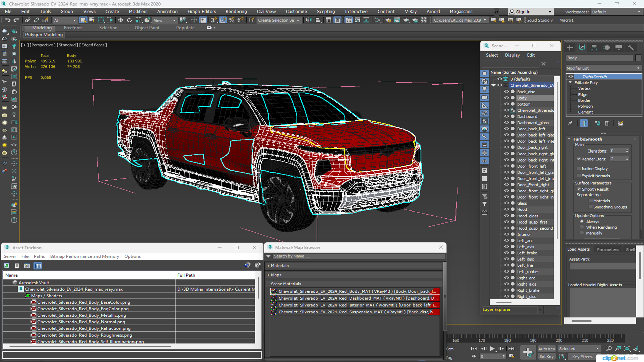The height and width of the screenshot is (362, 644).
Task: Select Manually update option
Action: 582,233
